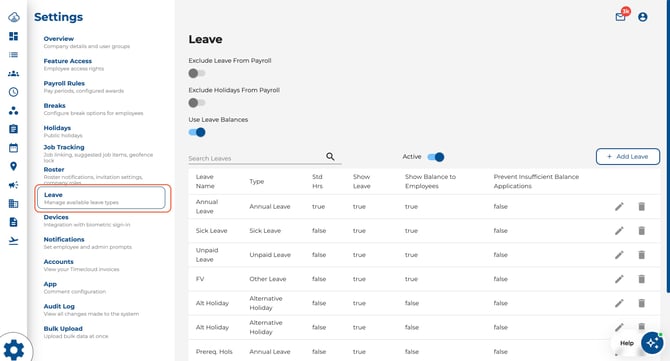
Task: Open the mail notifications icon
Action: tap(620, 17)
